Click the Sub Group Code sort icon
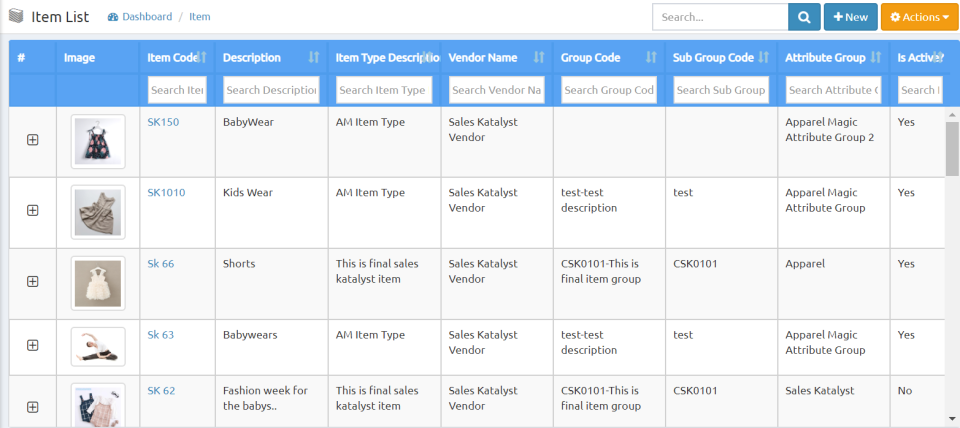Screen dimensions: 960x428 click(763, 58)
